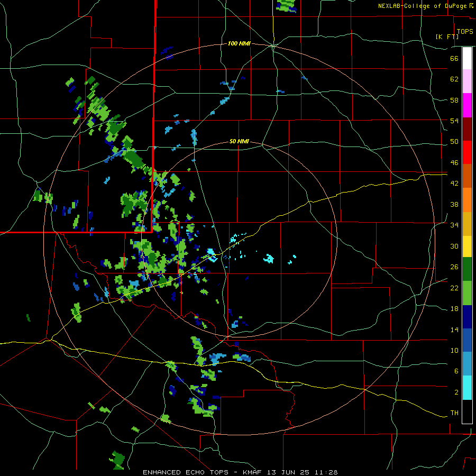Click the legend value '54'
The height and width of the screenshot is (476, 476).
click(454, 121)
